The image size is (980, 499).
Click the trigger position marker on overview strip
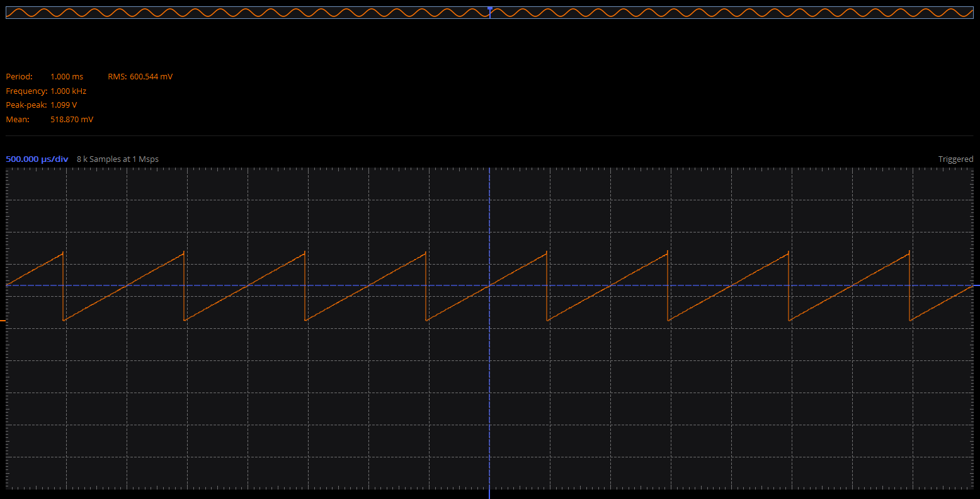[490, 8]
